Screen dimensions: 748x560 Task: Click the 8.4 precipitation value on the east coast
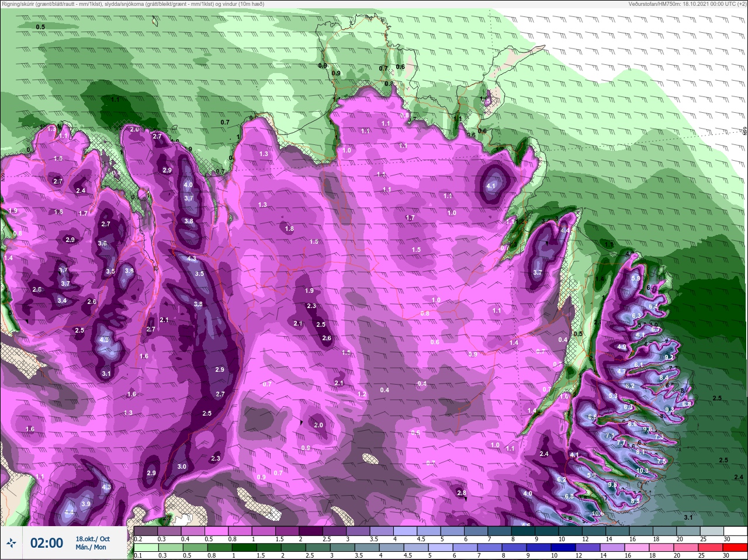click(663, 378)
